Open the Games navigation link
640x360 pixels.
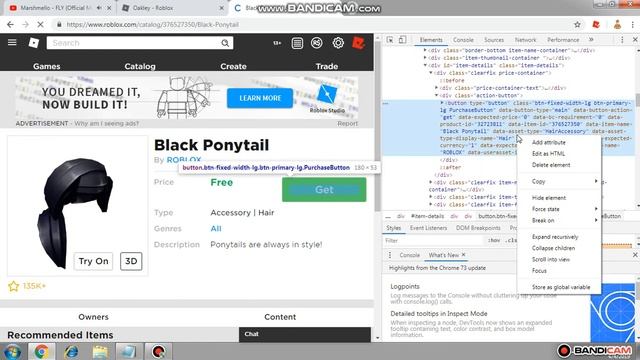[x=47, y=66]
